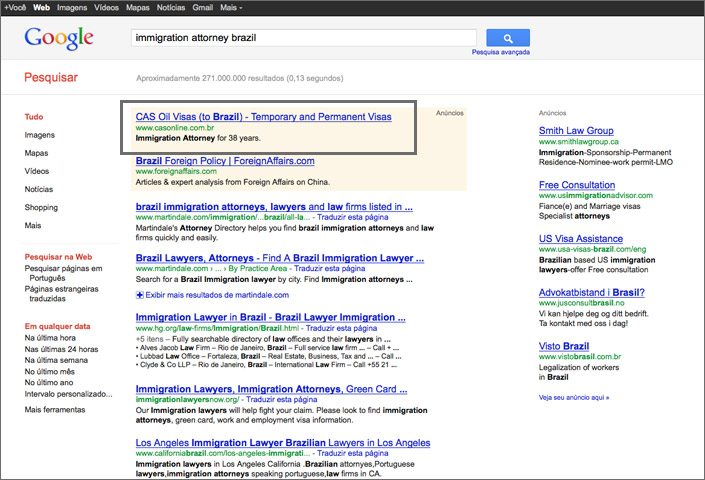The height and width of the screenshot is (480, 705).
Task: Go to Imagens in the top bar
Action: click(72, 8)
